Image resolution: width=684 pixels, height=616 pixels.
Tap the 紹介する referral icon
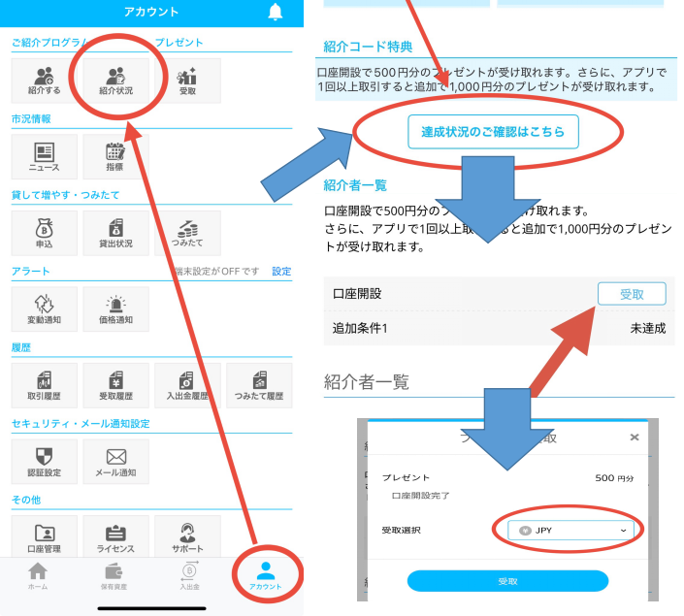tap(44, 81)
